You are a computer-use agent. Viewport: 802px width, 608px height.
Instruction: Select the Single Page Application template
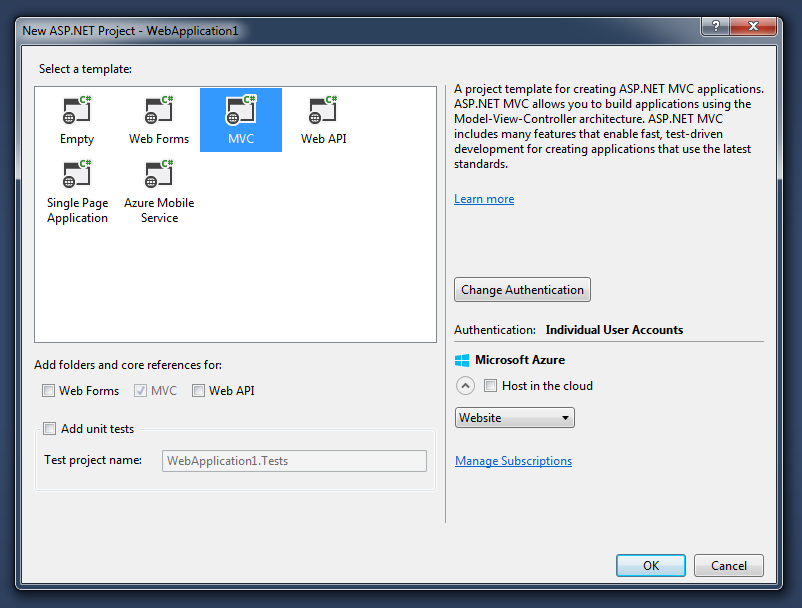click(x=77, y=191)
